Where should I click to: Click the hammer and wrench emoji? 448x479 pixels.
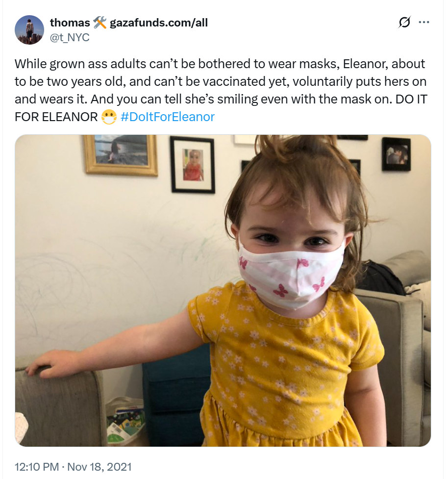pyautogui.click(x=100, y=23)
